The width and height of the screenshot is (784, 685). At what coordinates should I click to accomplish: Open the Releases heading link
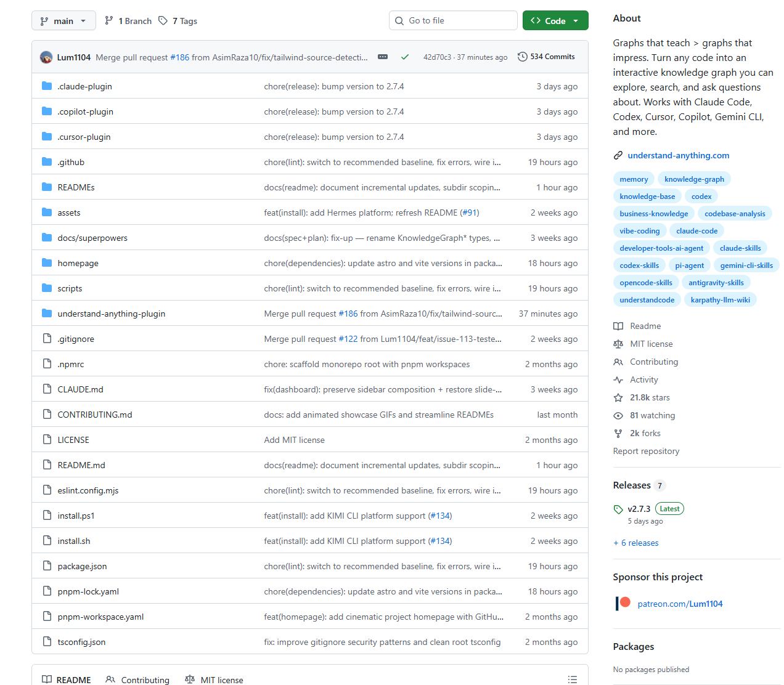pyautogui.click(x=632, y=485)
